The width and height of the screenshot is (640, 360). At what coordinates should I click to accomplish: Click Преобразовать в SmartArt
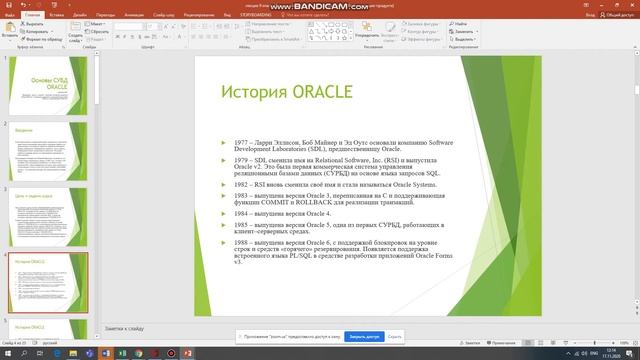pos(273,39)
